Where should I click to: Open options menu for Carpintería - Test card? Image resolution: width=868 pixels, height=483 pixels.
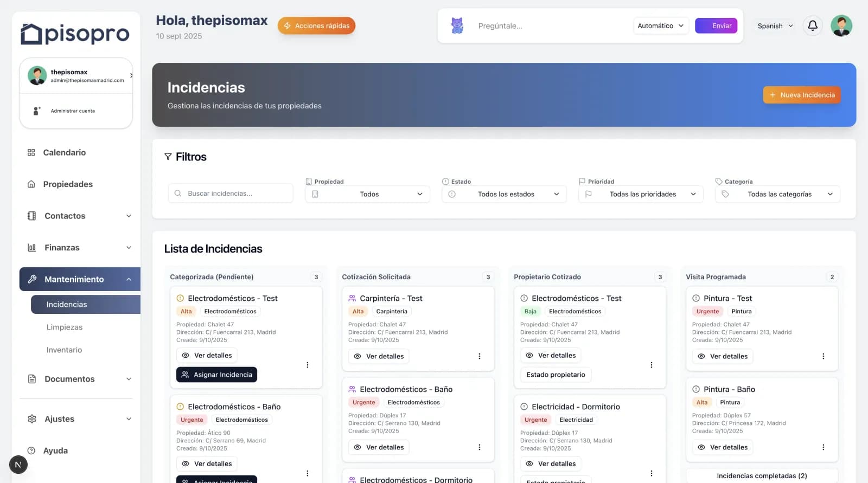pyautogui.click(x=479, y=356)
